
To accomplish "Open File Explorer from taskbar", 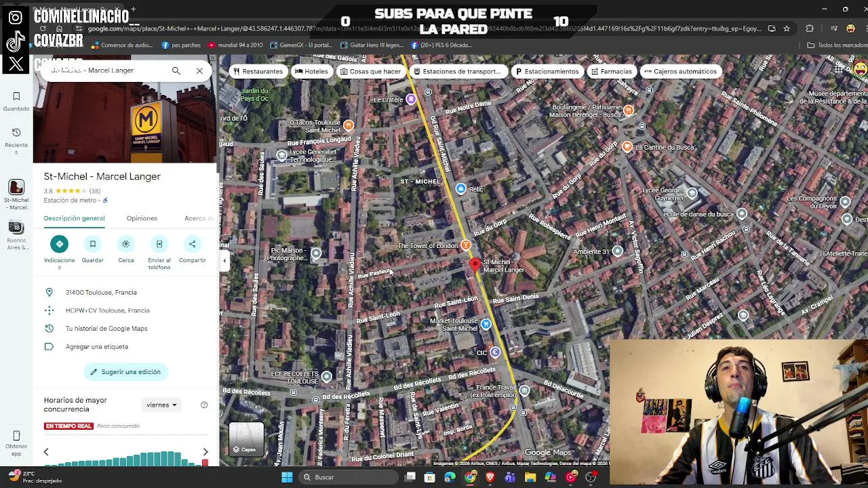I will pyautogui.click(x=530, y=477).
